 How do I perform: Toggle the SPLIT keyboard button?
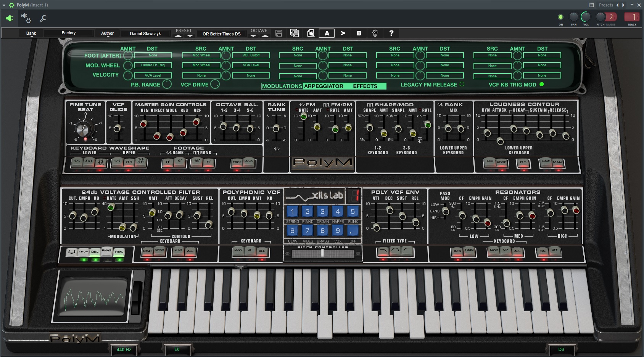(178, 251)
